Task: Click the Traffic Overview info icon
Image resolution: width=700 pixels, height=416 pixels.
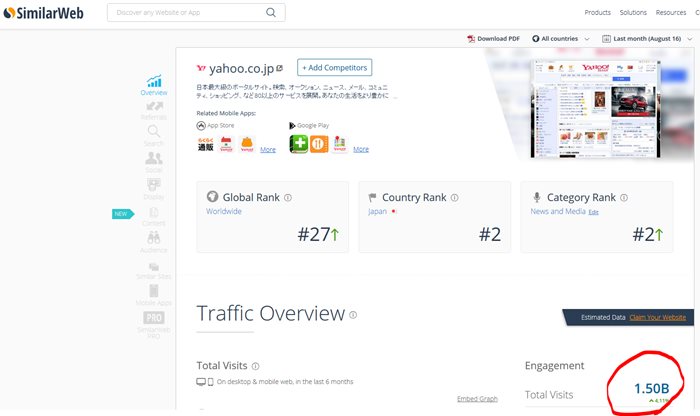Action: pyautogui.click(x=353, y=315)
